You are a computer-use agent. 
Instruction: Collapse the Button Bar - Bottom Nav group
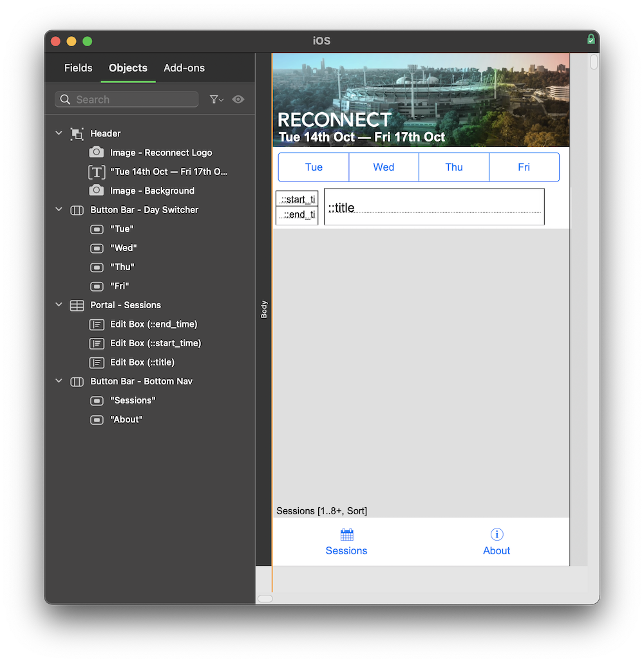(x=59, y=381)
